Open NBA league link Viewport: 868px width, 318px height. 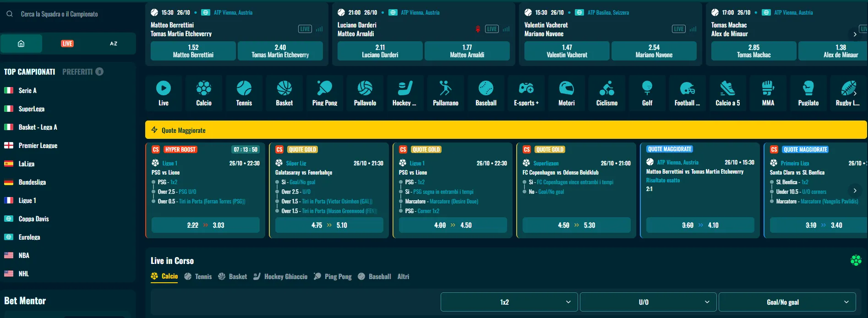coord(24,256)
